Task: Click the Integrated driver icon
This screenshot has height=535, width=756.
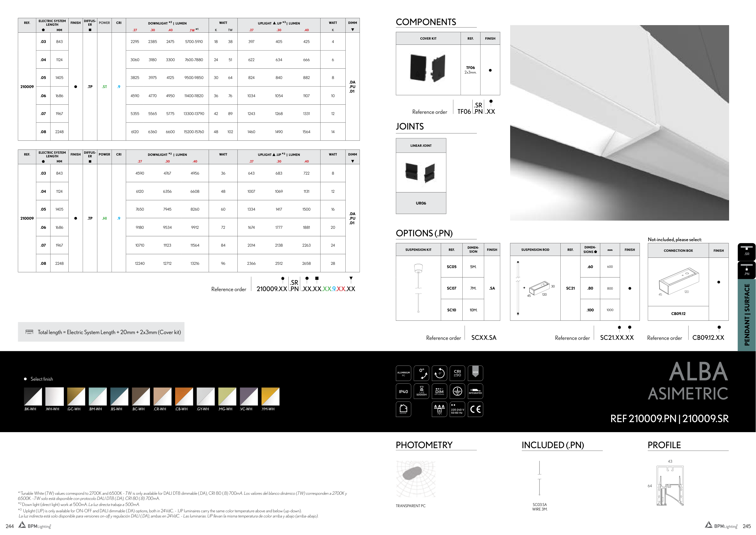Action: click(475, 391)
